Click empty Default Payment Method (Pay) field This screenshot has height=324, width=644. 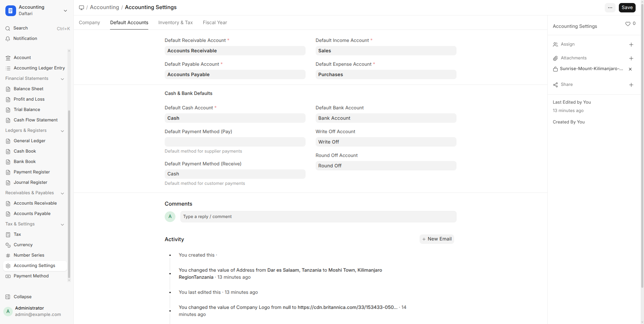(x=235, y=142)
